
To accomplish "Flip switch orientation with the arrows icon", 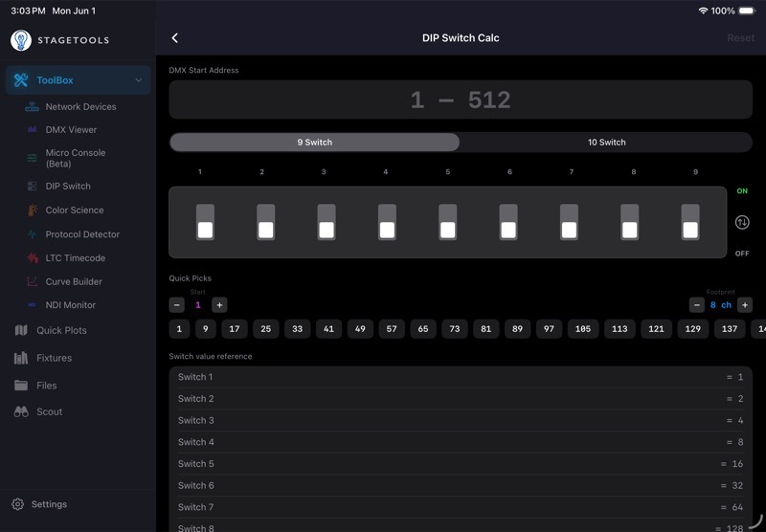I will pyautogui.click(x=742, y=222).
